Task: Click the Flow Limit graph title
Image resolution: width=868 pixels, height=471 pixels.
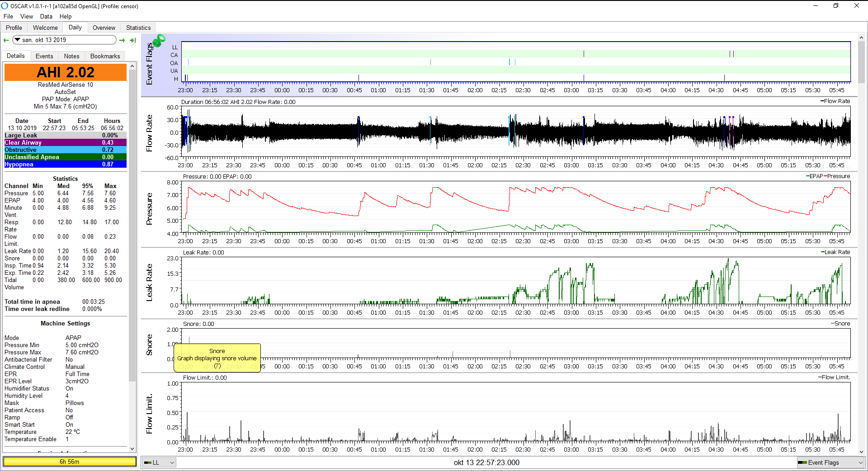Action: 149,414
